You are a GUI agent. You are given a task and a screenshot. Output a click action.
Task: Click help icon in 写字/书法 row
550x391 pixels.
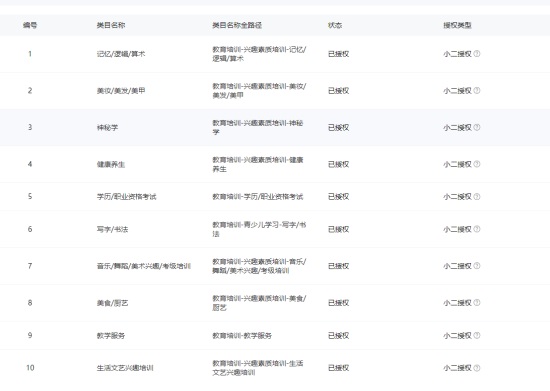[x=477, y=229]
